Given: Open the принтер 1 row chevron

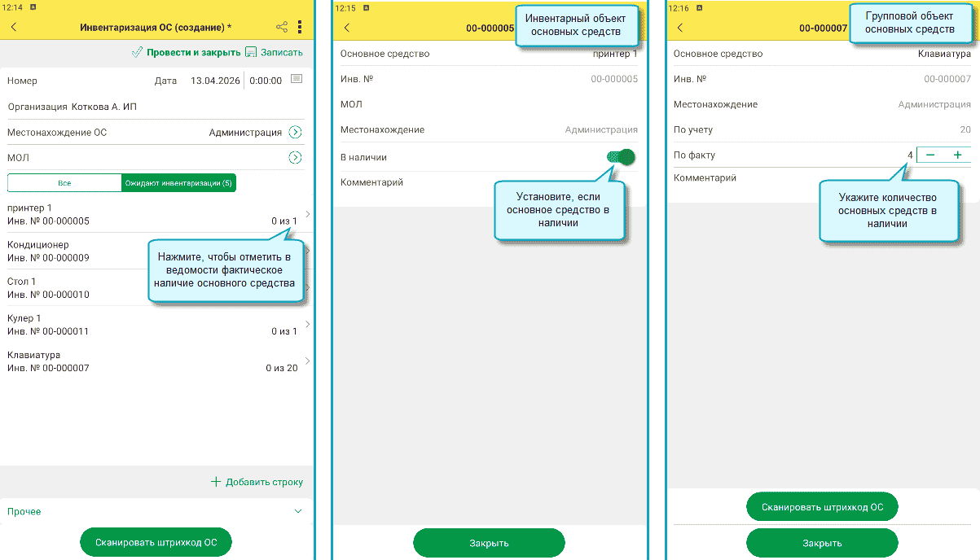Looking at the screenshot, I should pyautogui.click(x=307, y=214).
